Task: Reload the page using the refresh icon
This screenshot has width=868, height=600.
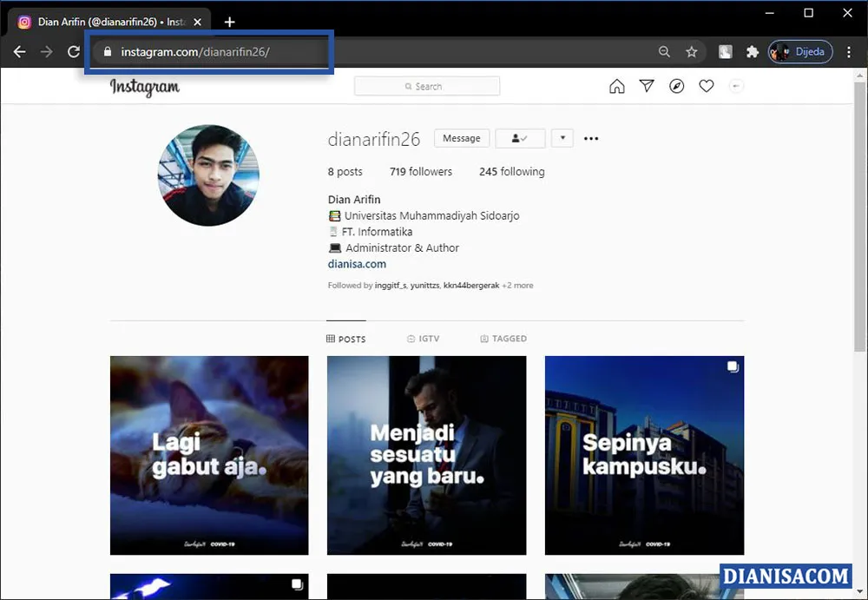Action: (x=73, y=51)
